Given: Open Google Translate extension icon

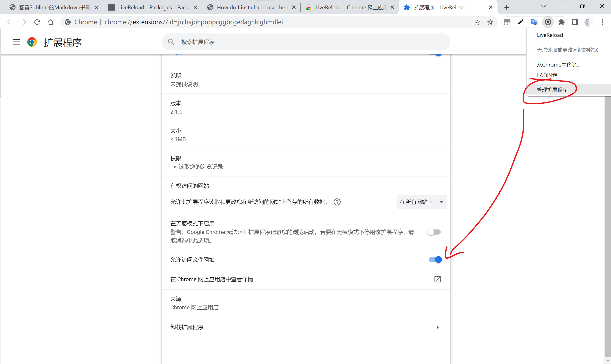Looking at the screenshot, I should [x=534, y=22].
